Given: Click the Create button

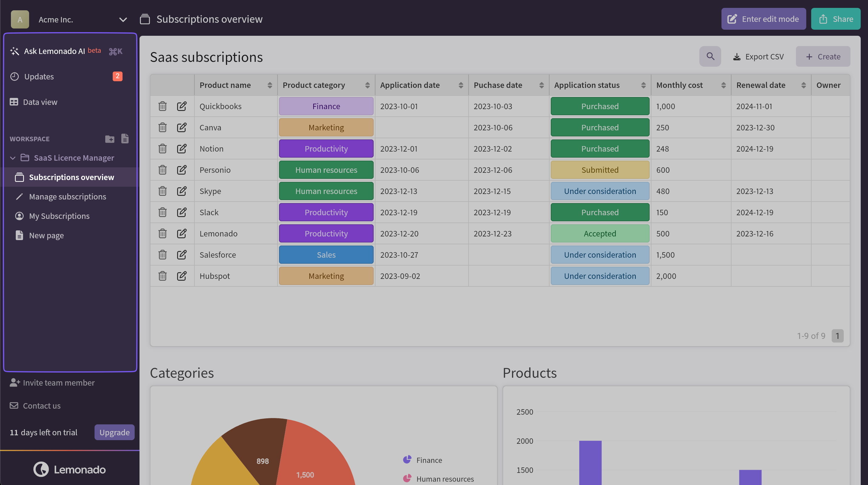Looking at the screenshot, I should [823, 56].
